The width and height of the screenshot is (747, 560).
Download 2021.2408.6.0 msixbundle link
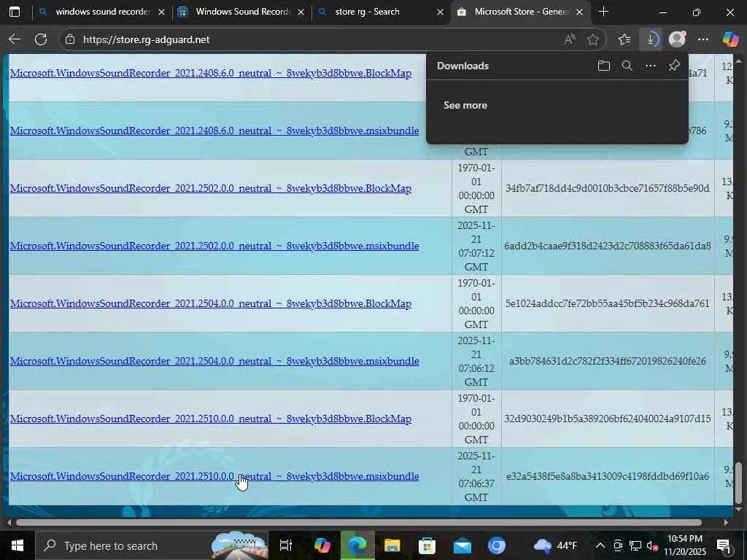click(x=214, y=131)
